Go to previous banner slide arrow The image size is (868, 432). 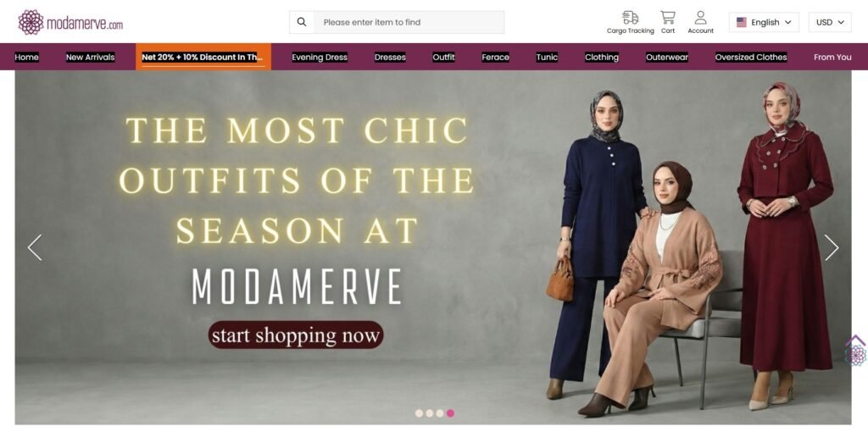point(35,247)
